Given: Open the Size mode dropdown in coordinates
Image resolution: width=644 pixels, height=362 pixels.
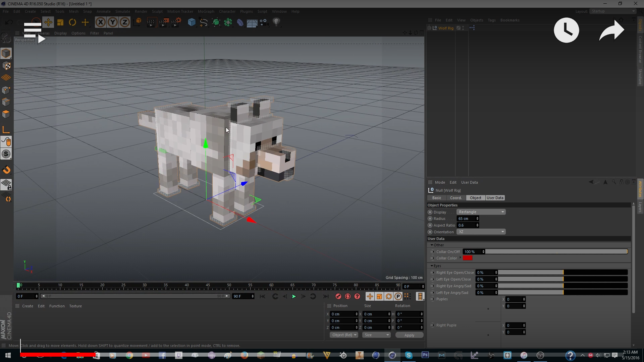Looking at the screenshot, I should click(x=377, y=335).
